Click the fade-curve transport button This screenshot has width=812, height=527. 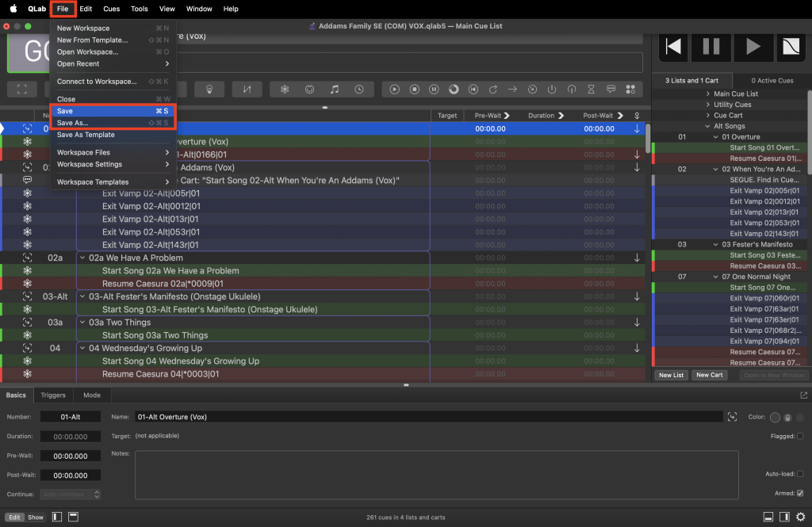[791, 47]
